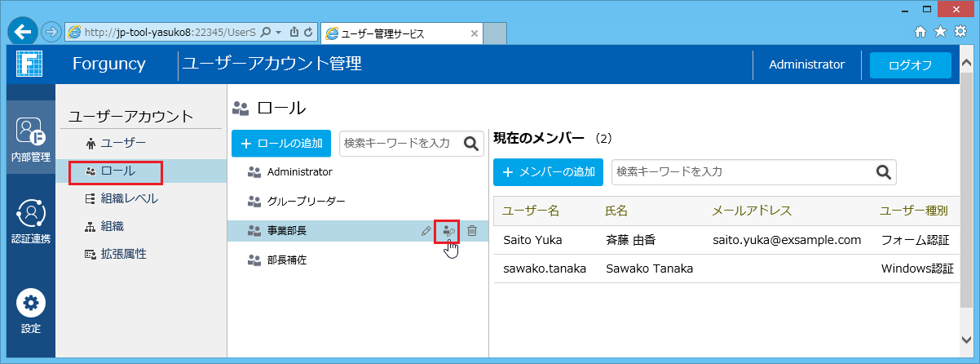This screenshot has width=980, height=364.
Task: Click the Forguncy F logo icon
Action: (29, 64)
